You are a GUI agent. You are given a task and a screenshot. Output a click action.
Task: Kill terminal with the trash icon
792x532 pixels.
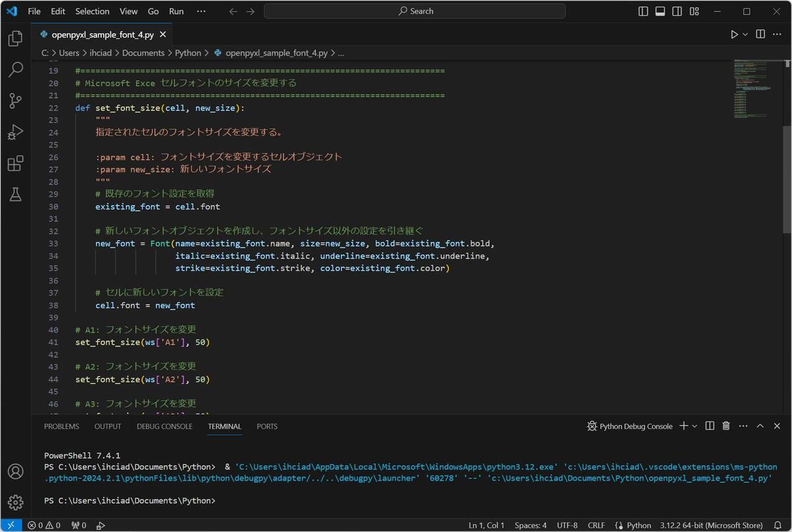[726, 426]
